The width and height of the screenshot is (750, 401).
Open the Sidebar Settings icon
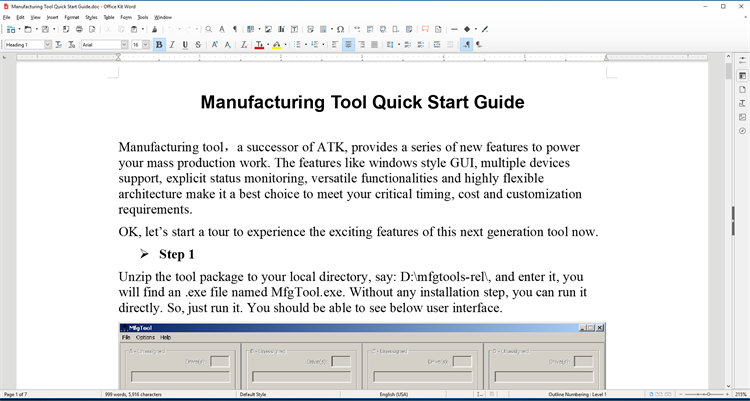(x=742, y=60)
